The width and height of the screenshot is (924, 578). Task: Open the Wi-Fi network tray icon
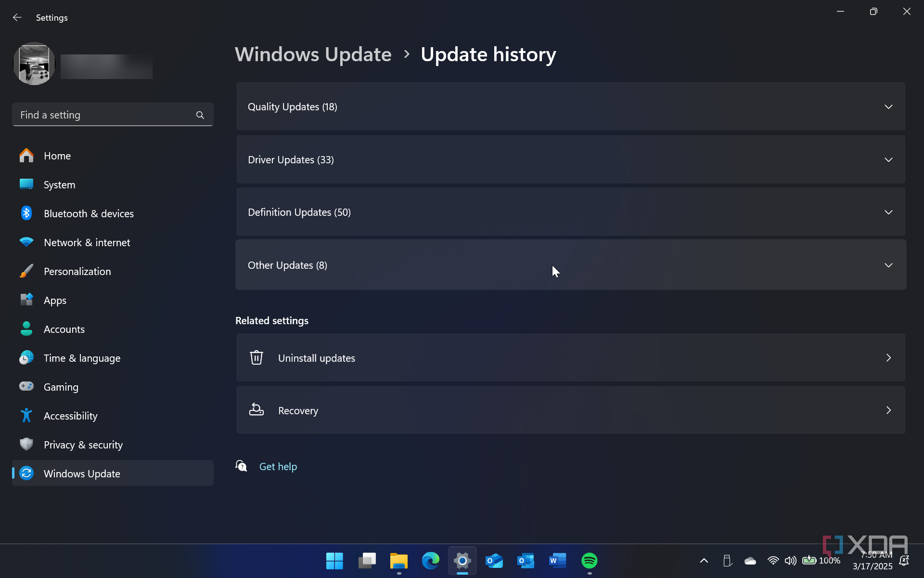point(773,561)
